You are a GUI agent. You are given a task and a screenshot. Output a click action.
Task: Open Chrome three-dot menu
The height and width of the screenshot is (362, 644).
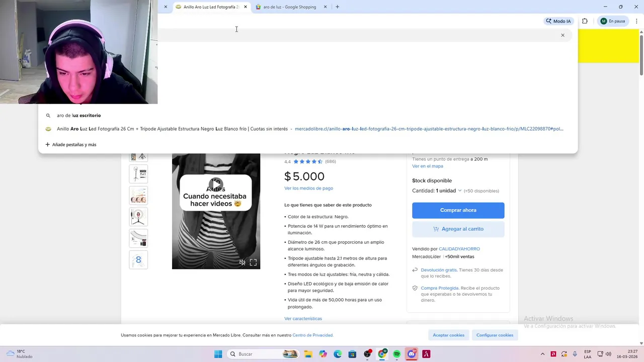[x=636, y=21]
